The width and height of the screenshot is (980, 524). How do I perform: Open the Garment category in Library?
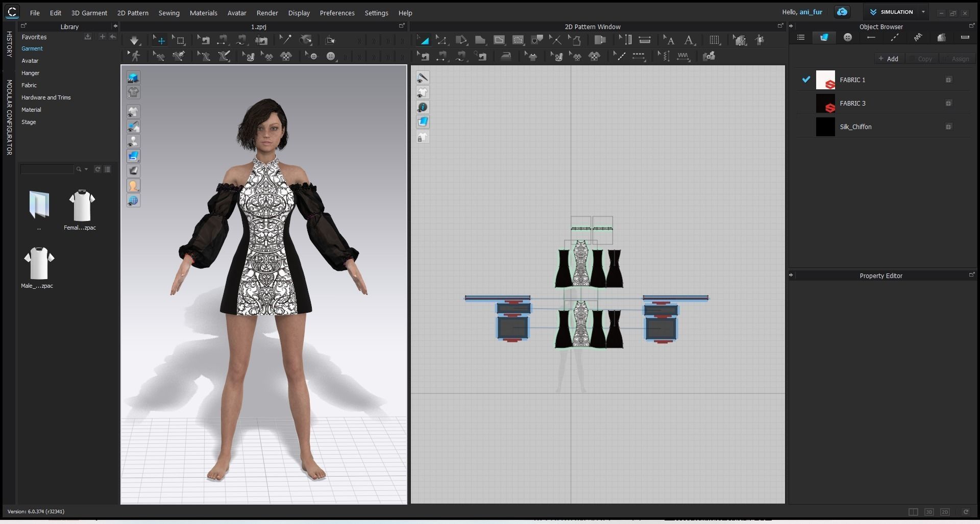pos(32,48)
